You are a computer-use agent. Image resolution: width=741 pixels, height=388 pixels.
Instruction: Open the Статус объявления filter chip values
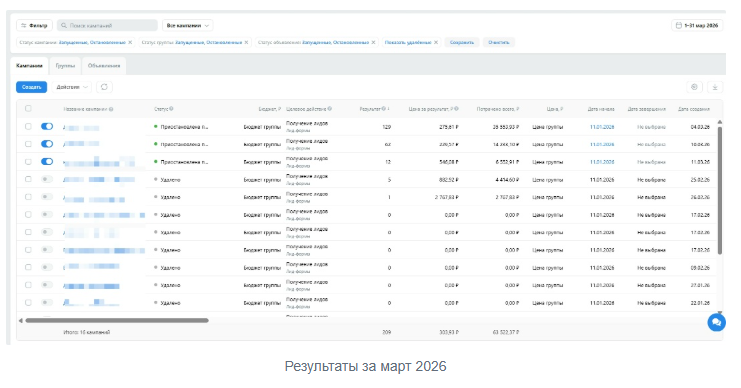(x=336, y=43)
